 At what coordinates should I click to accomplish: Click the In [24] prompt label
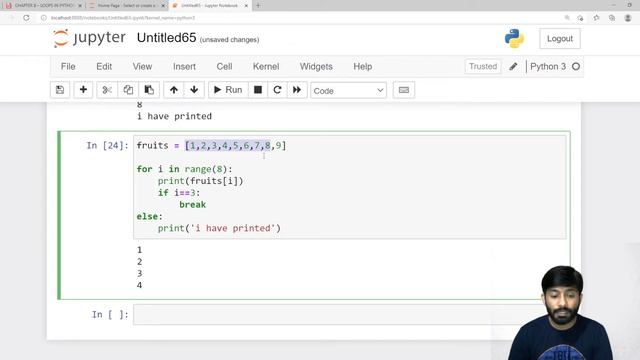point(107,146)
